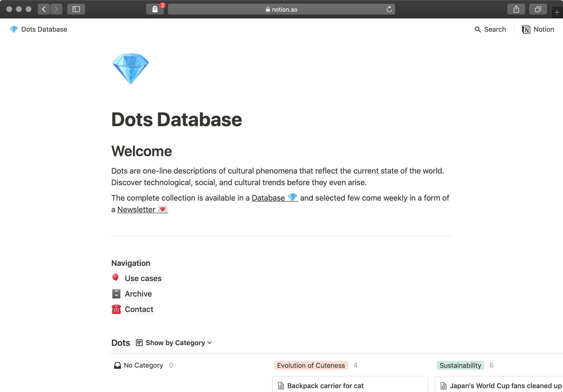The width and height of the screenshot is (563, 392).
Task: Click the Evolution of Cuteness category tag
Action: [x=311, y=365]
